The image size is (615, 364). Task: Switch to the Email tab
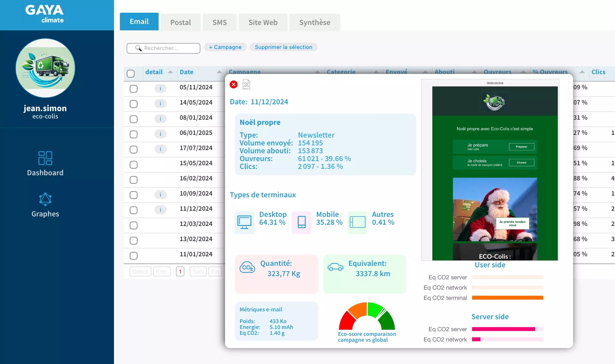(x=139, y=22)
